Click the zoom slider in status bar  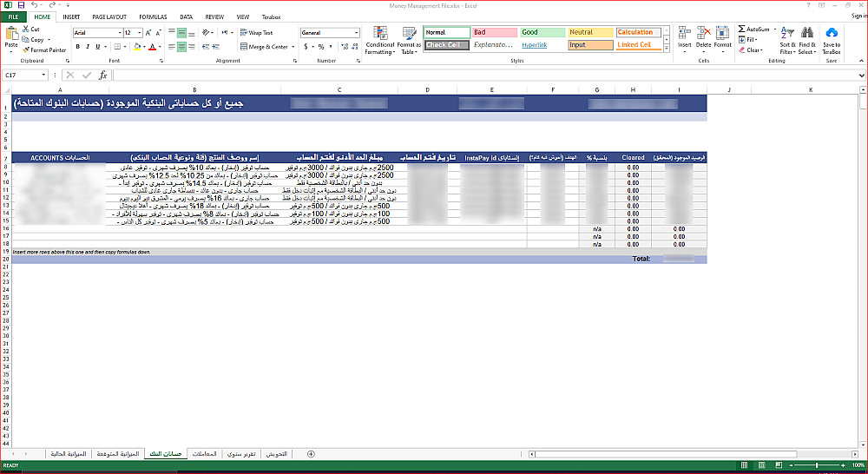point(817,465)
